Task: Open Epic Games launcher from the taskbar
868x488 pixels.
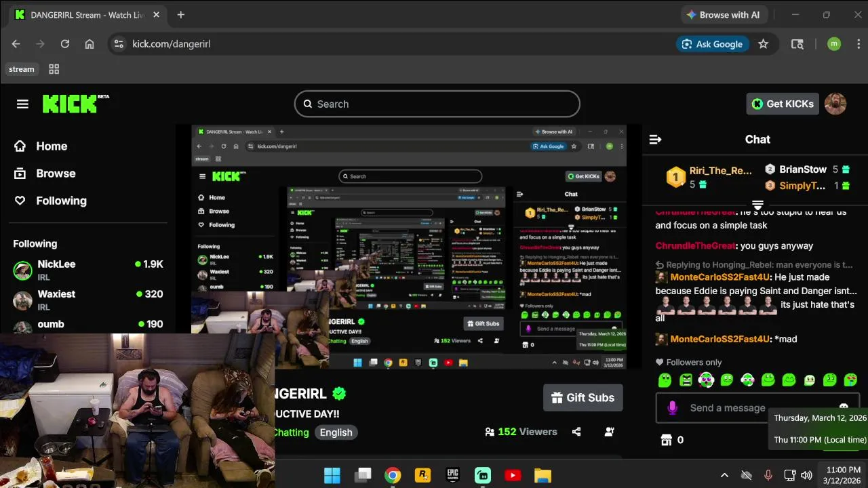Action: point(452,475)
